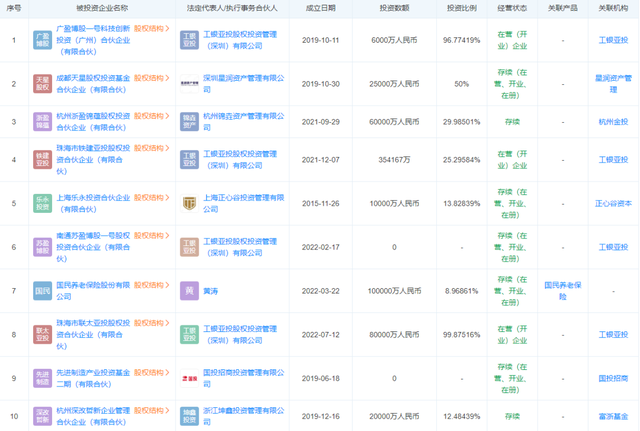
Task: Open 正心谷资本 related institution link
Action: [x=613, y=203]
